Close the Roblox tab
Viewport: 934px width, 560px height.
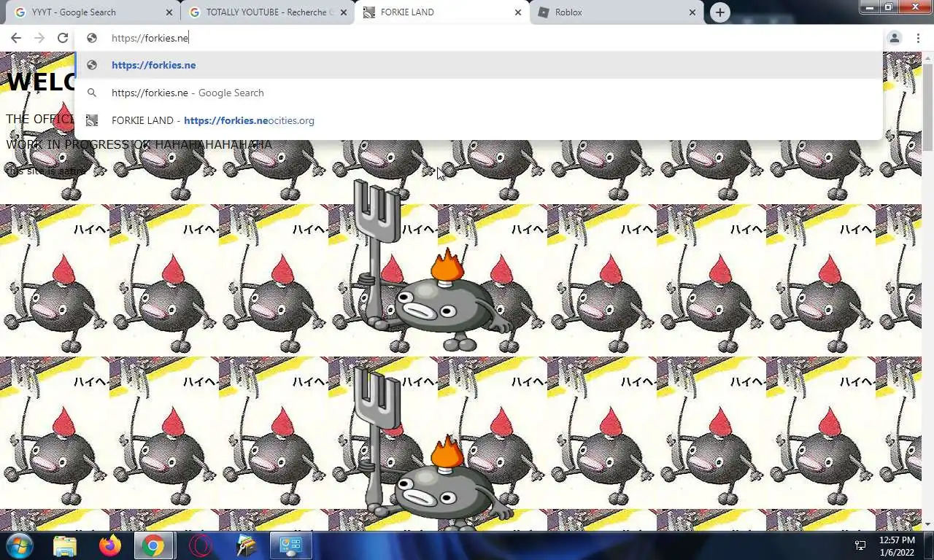tap(692, 12)
